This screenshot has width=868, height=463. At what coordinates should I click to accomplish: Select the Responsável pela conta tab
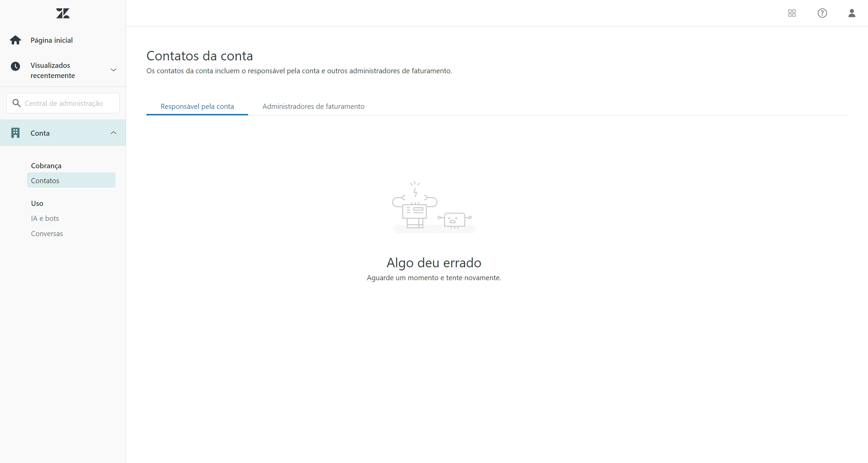(x=197, y=107)
